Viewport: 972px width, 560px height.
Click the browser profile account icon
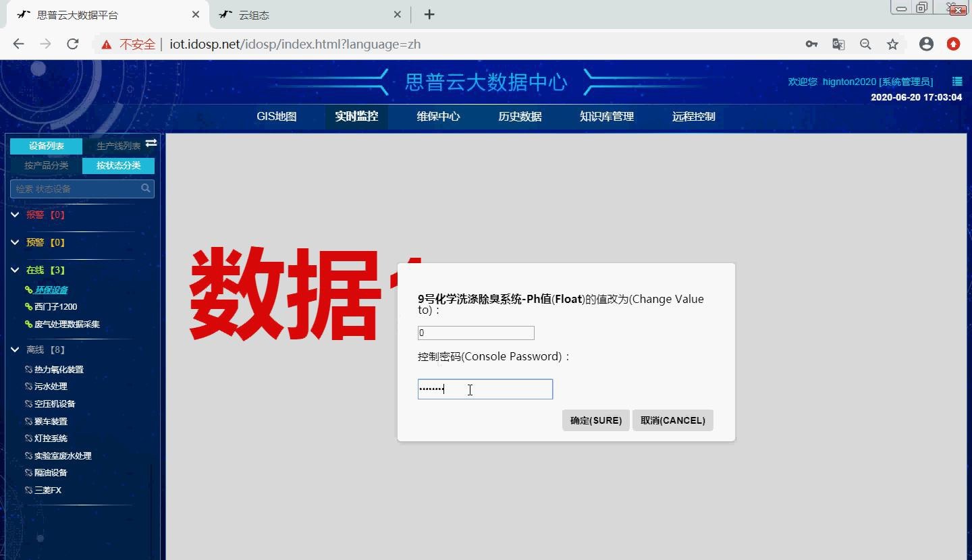[x=926, y=43]
